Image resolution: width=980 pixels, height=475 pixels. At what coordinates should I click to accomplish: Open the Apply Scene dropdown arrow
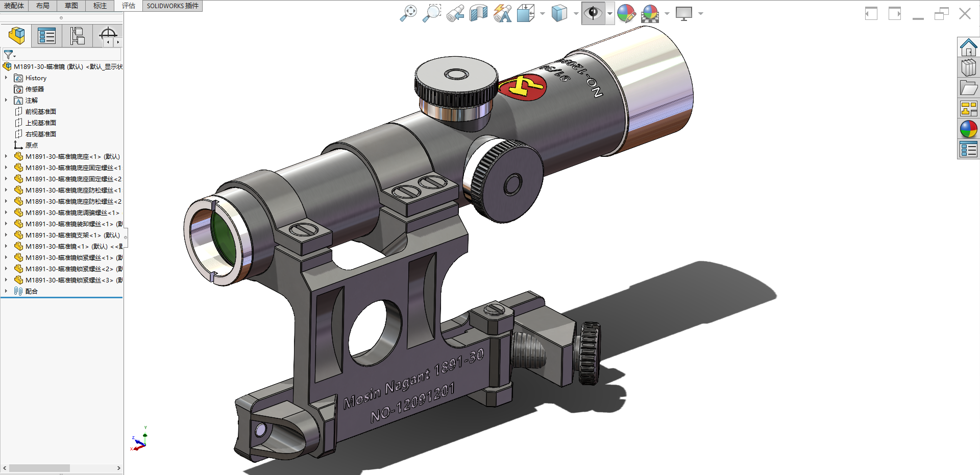(667, 14)
